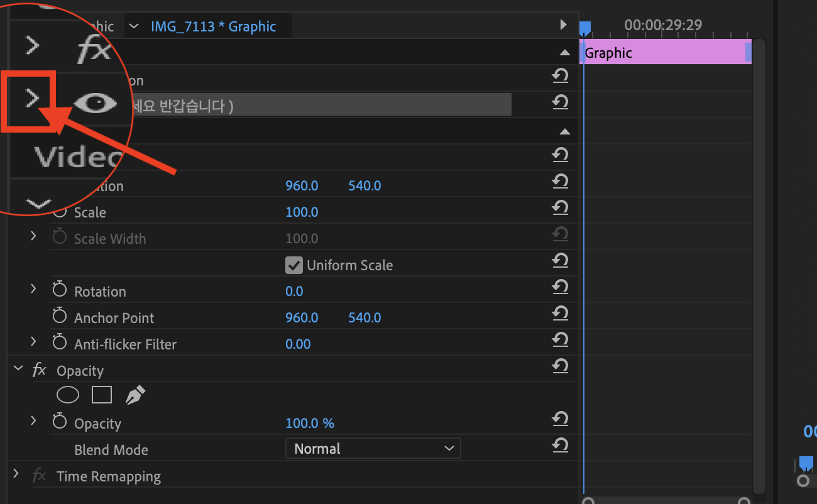Viewport: 817px width, 504px height.
Task: Reset the Opacity percentage parameter
Action: 560,419
